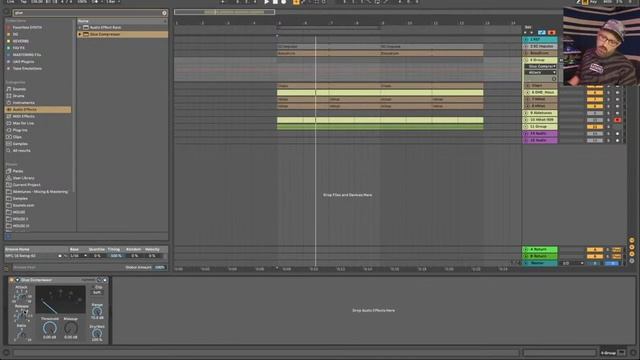Screen dimensions: 640x360
Task: Unfold the 6 DMD track
Action: [x=528, y=93]
